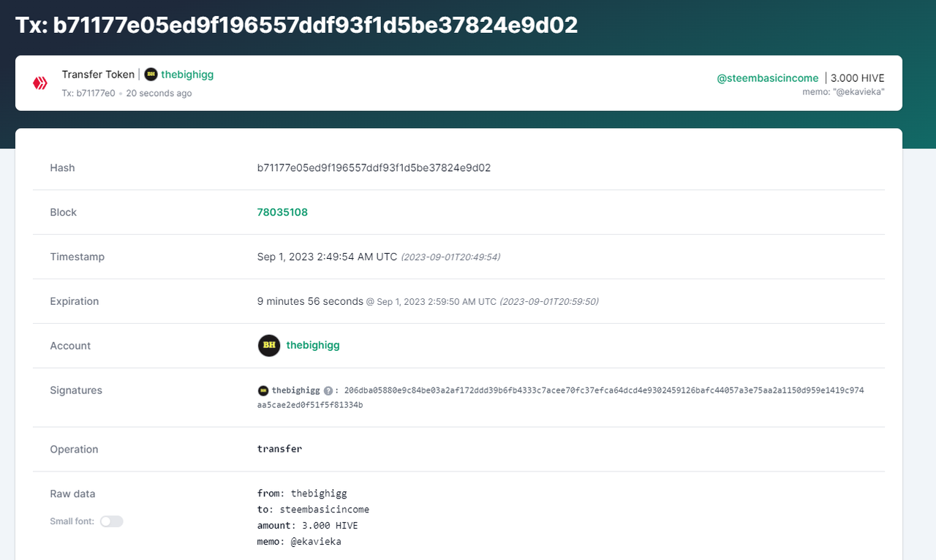Click the memo "@ekavieka" in header card
The height and width of the screenshot is (560, 936).
(843, 92)
